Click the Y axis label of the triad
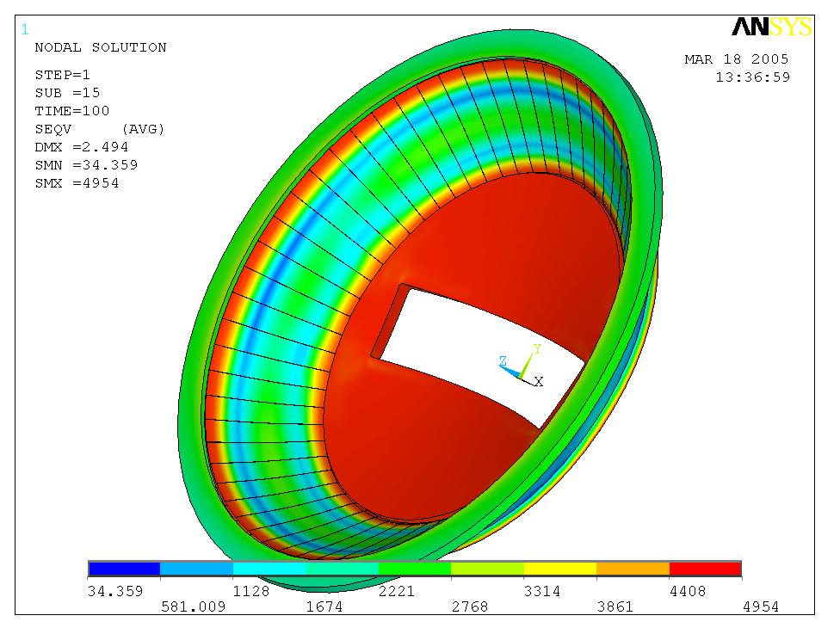 click(x=537, y=349)
